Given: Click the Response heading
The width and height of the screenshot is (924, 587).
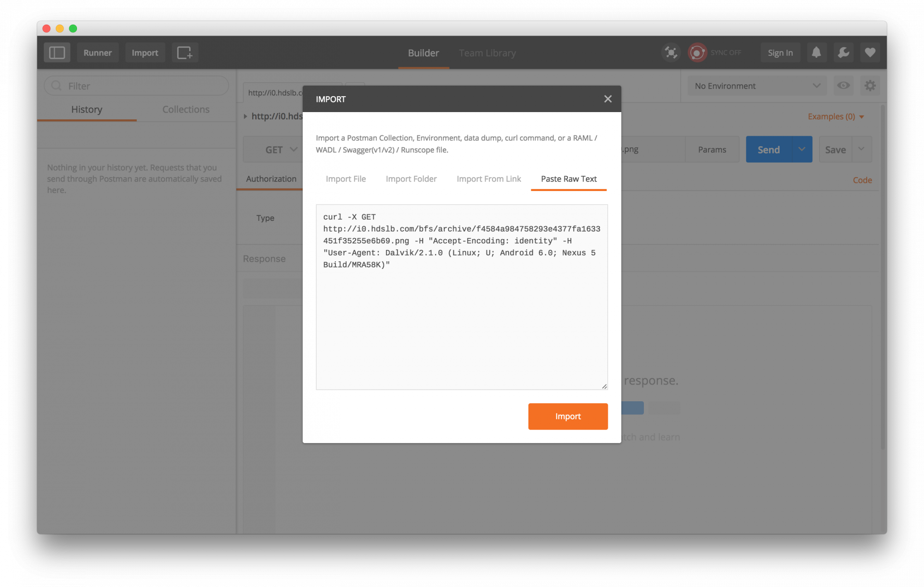Looking at the screenshot, I should pyautogui.click(x=264, y=259).
